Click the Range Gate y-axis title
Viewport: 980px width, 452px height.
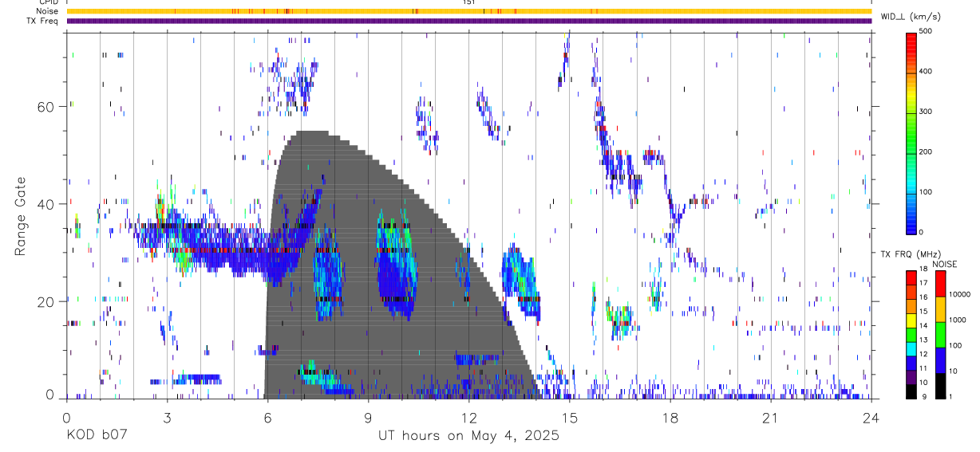[19, 214]
